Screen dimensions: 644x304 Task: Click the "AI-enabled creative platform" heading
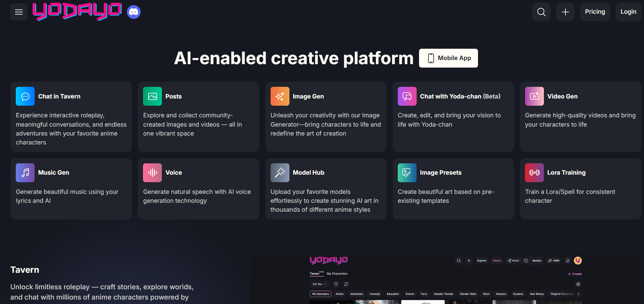(x=294, y=58)
